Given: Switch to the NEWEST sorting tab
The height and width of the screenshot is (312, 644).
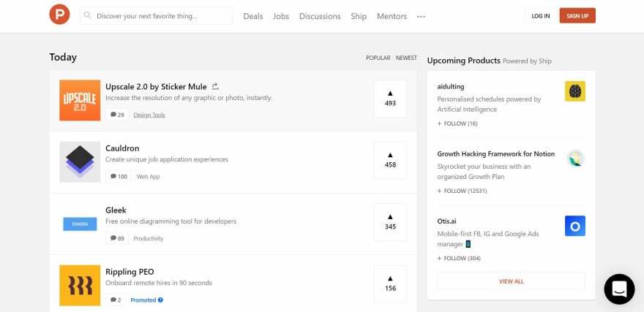Looking at the screenshot, I should click(x=406, y=58).
